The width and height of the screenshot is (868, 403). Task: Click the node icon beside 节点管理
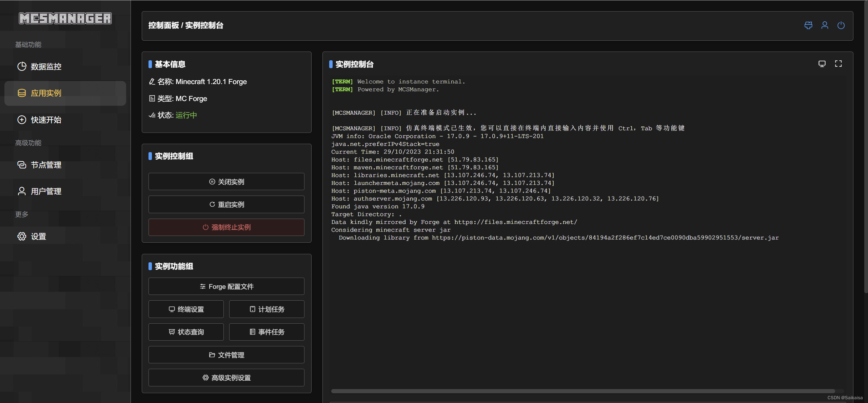[x=22, y=165]
